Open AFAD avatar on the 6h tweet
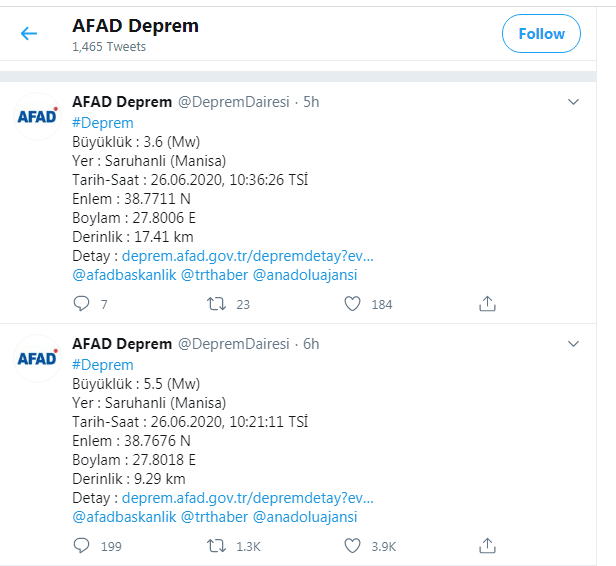The height and width of the screenshot is (566, 616). tap(38, 358)
